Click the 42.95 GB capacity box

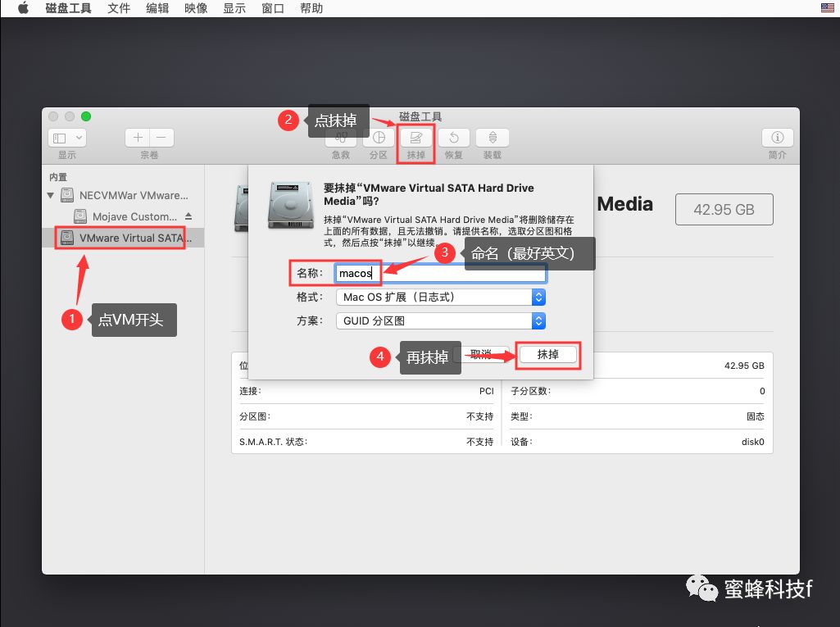click(724, 209)
